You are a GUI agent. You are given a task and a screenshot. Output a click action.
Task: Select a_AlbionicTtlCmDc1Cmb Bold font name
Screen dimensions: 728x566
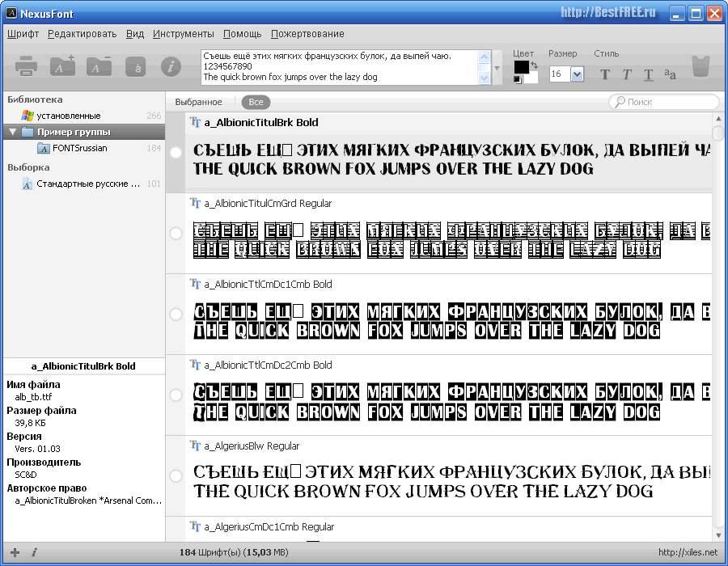tap(268, 284)
